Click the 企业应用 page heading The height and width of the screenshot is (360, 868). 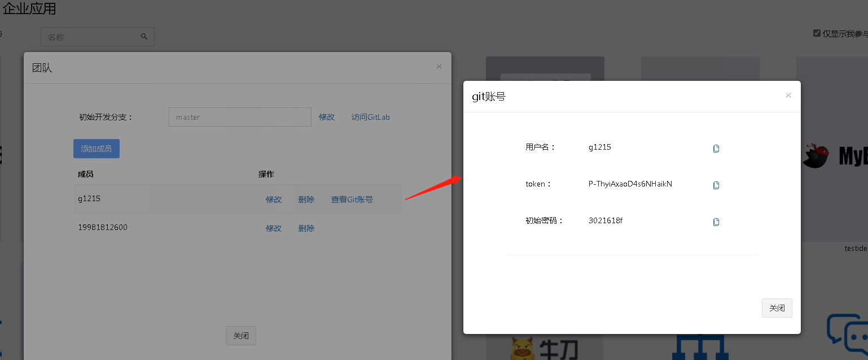[x=29, y=8]
